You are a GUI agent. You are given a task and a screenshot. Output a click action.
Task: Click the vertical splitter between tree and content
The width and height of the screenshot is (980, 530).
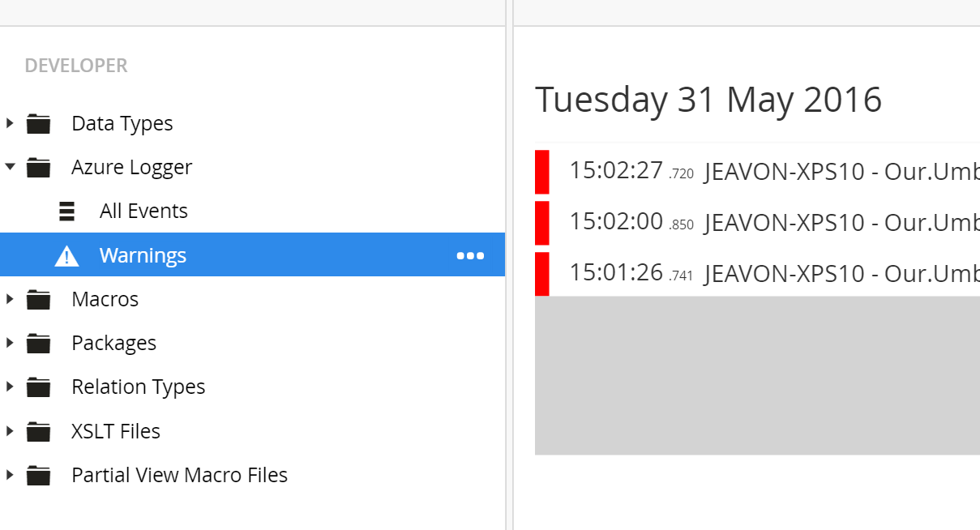click(x=510, y=265)
